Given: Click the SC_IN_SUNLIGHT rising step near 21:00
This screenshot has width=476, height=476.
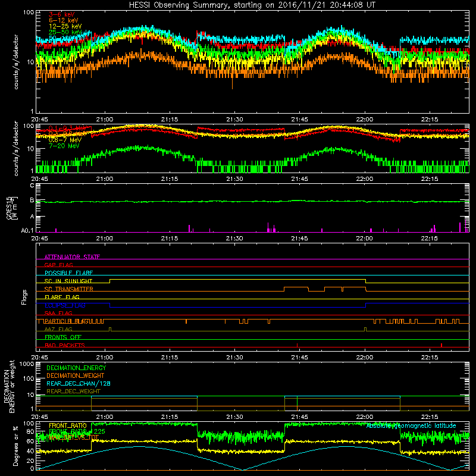Looking at the screenshot, I should (x=110, y=281).
